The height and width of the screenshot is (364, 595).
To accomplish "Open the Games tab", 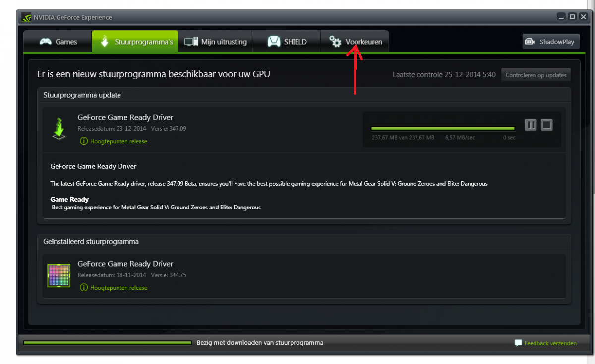I will point(58,42).
